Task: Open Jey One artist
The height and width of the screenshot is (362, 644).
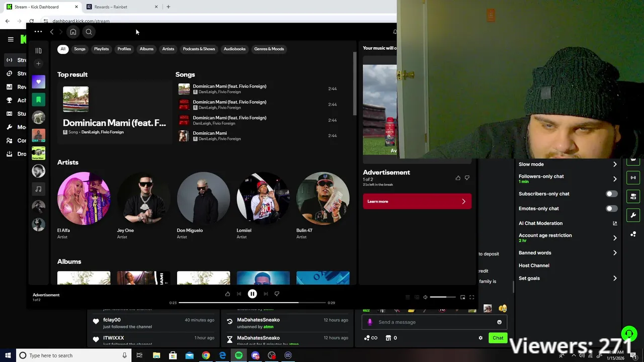Action: point(143,206)
